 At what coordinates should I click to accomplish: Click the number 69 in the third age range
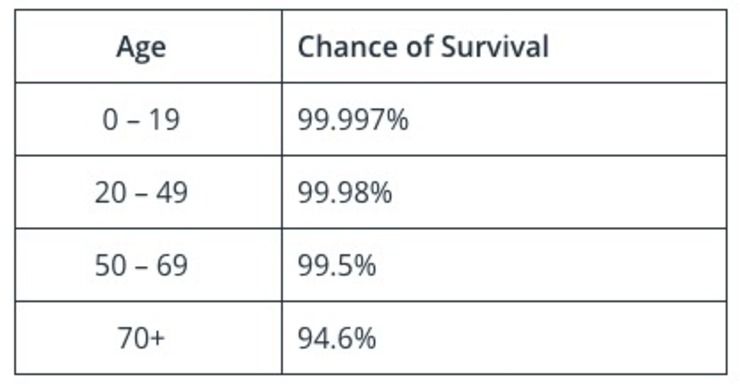pos(172,265)
